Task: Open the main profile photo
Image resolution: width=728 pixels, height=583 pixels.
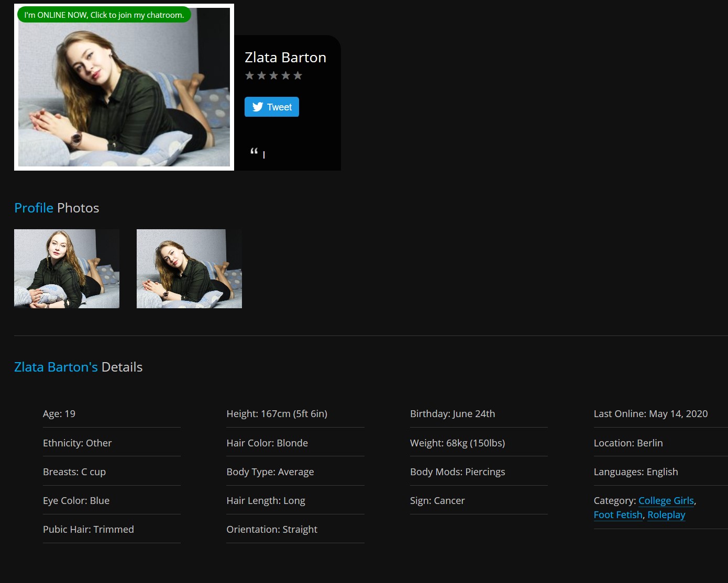Action: (124, 87)
